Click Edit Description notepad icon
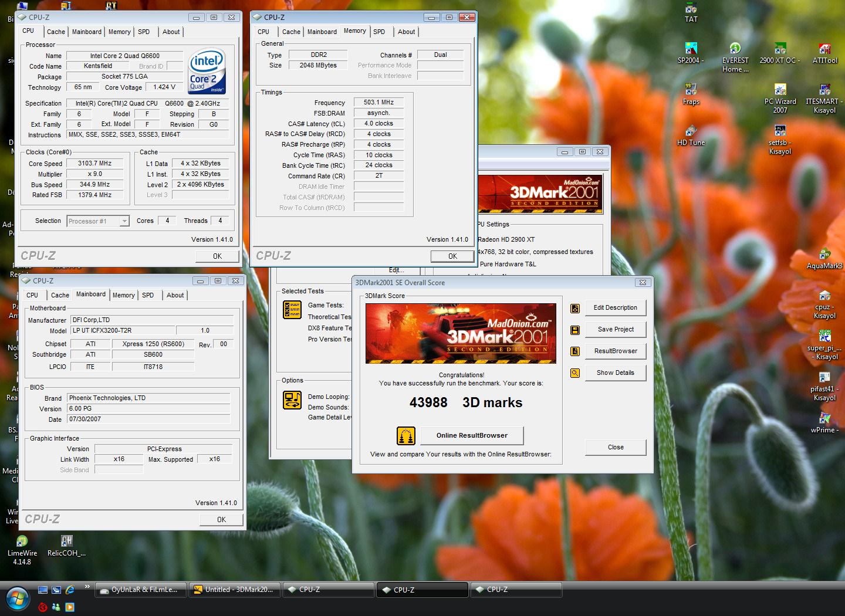The width and height of the screenshot is (845, 616). tap(575, 308)
